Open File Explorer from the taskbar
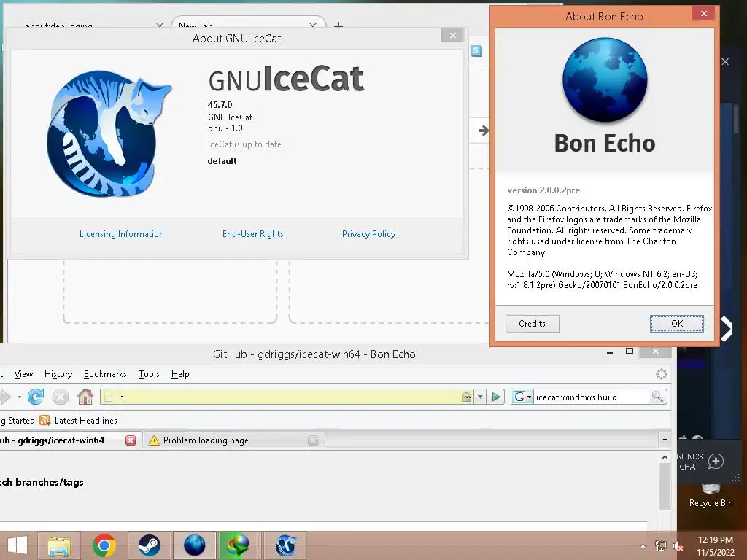 tap(59, 545)
